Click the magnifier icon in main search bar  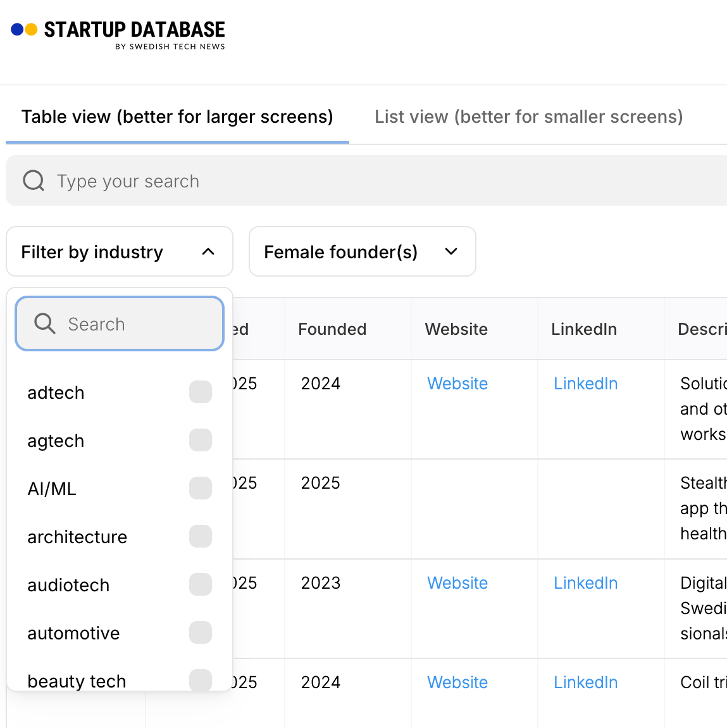(x=34, y=181)
